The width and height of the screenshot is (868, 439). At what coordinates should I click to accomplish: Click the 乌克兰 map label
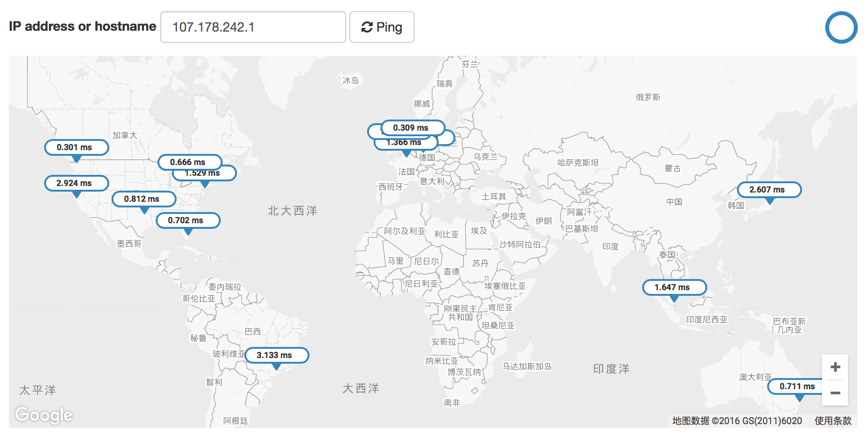tap(486, 157)
